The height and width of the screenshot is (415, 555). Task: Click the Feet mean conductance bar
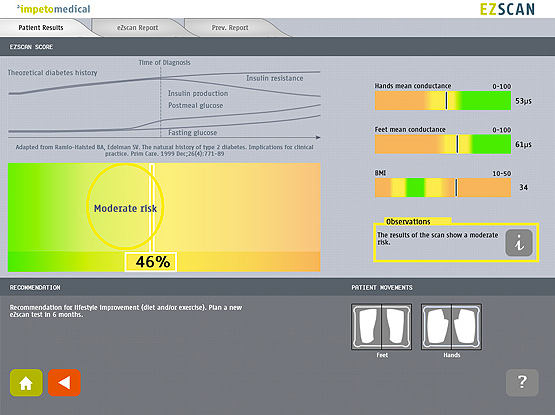443,144
